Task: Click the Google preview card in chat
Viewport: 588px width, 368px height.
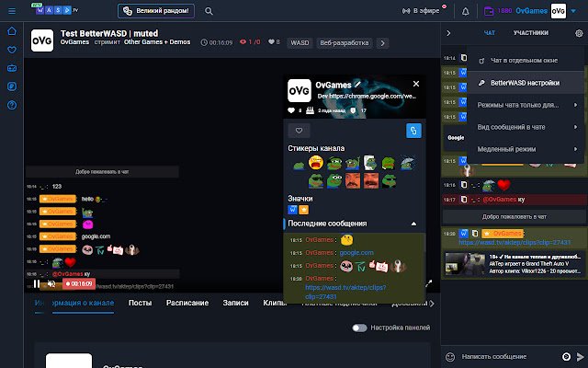Action: tap(455, 138)
